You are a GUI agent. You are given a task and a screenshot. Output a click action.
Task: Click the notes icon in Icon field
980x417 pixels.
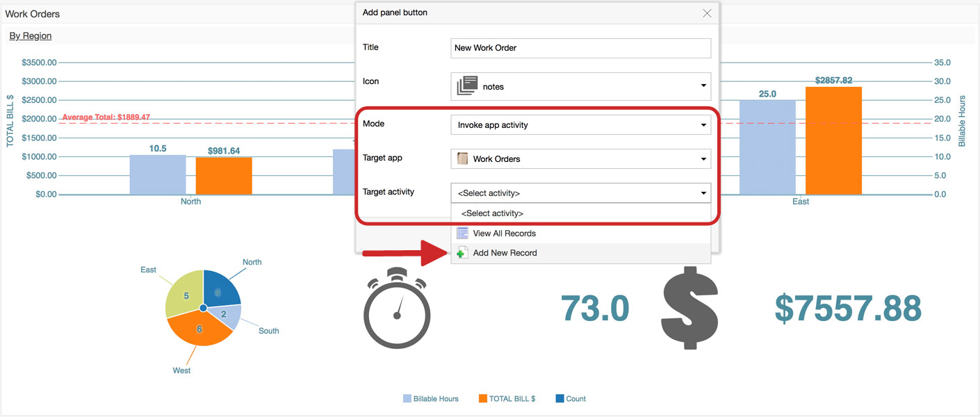coord(467,86)
